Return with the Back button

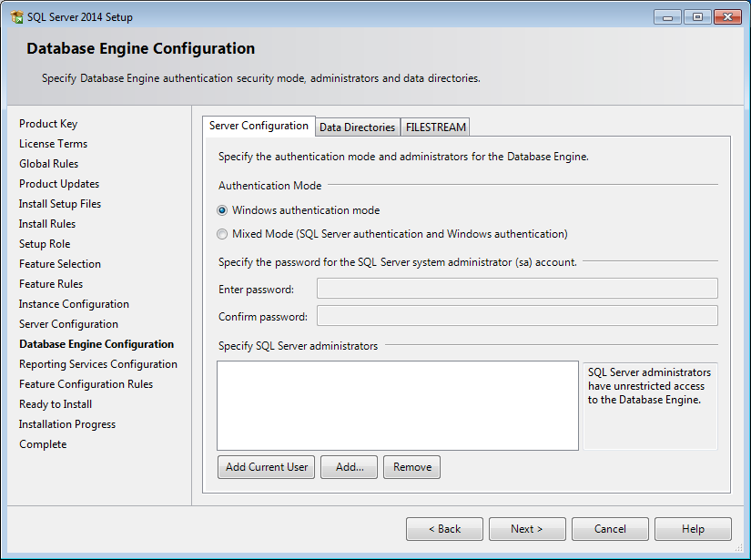[x=444, y=529]
